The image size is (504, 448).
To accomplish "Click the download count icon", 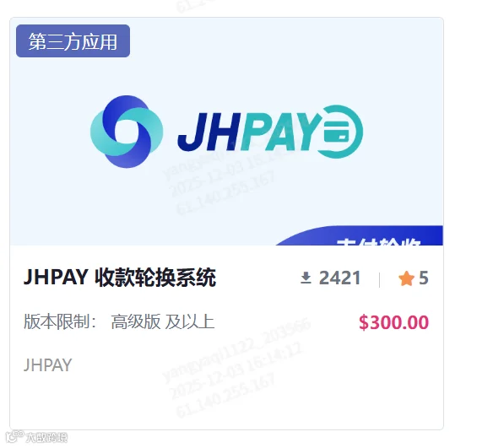I will 306,278.
